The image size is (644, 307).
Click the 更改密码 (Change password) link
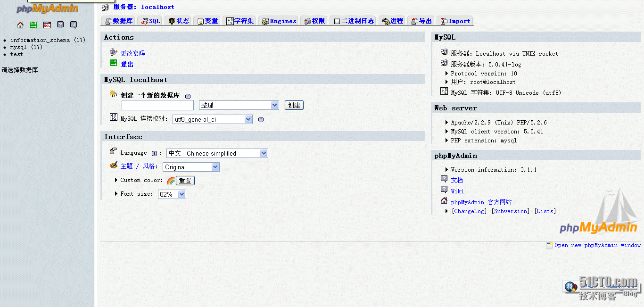tap(133, 53)
